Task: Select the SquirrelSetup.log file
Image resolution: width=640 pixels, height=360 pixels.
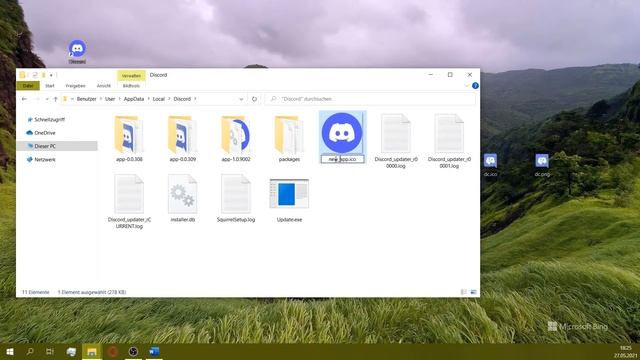Action: [x=236, y=198]
